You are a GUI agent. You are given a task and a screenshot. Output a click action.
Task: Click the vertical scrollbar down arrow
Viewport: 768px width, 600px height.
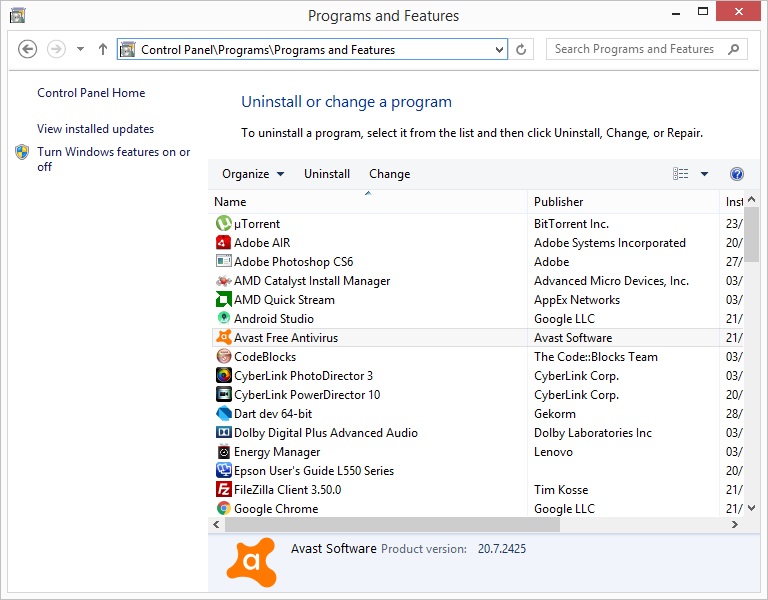752,508
